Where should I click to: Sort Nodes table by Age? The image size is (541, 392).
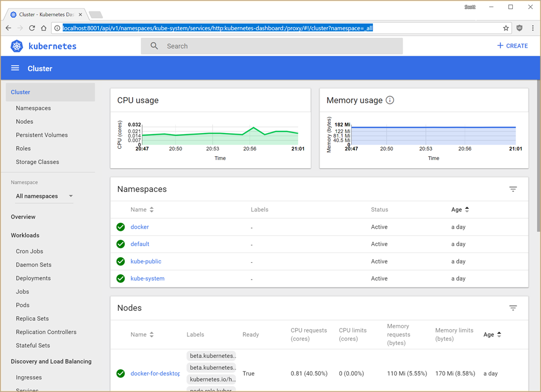click(x=492, y=334)
